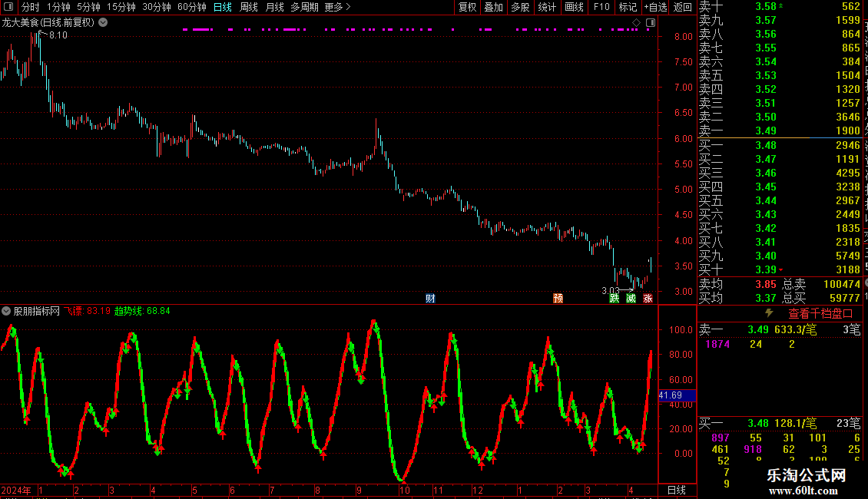Screen dimensions: 868x499
Task: Click the 8.10 high price label
Action: 58,35
